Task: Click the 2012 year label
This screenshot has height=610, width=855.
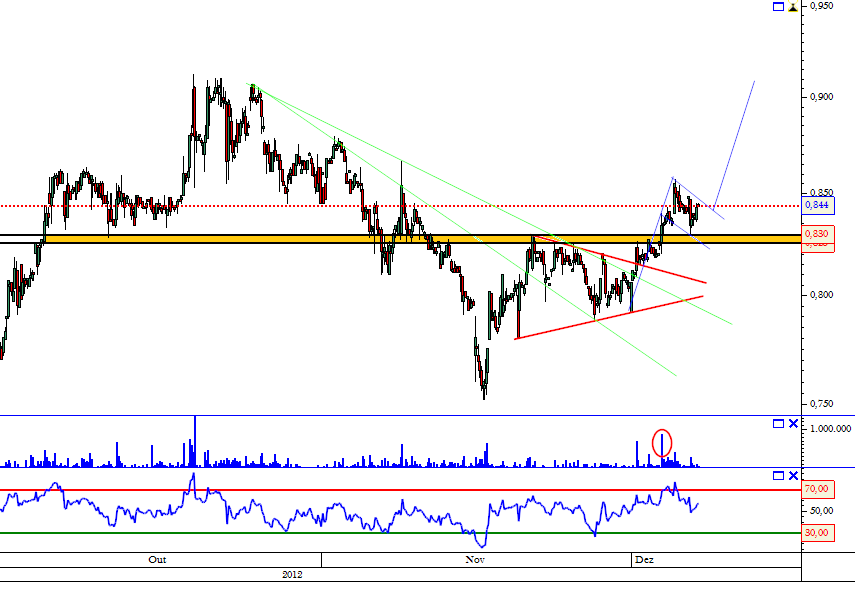Action: (x=292, y=575)
